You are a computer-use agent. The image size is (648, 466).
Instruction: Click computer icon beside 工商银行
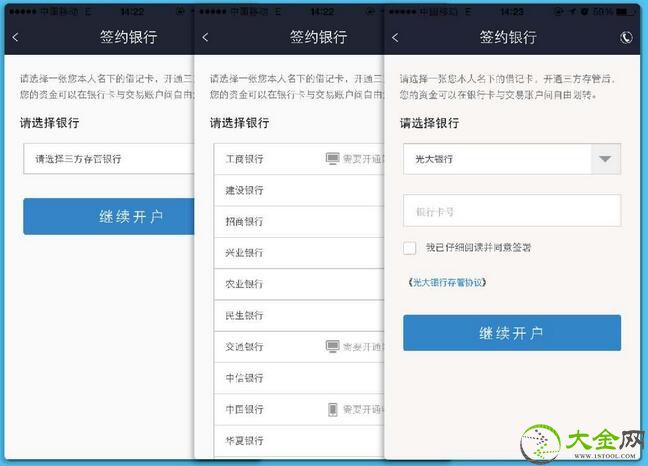332,159
